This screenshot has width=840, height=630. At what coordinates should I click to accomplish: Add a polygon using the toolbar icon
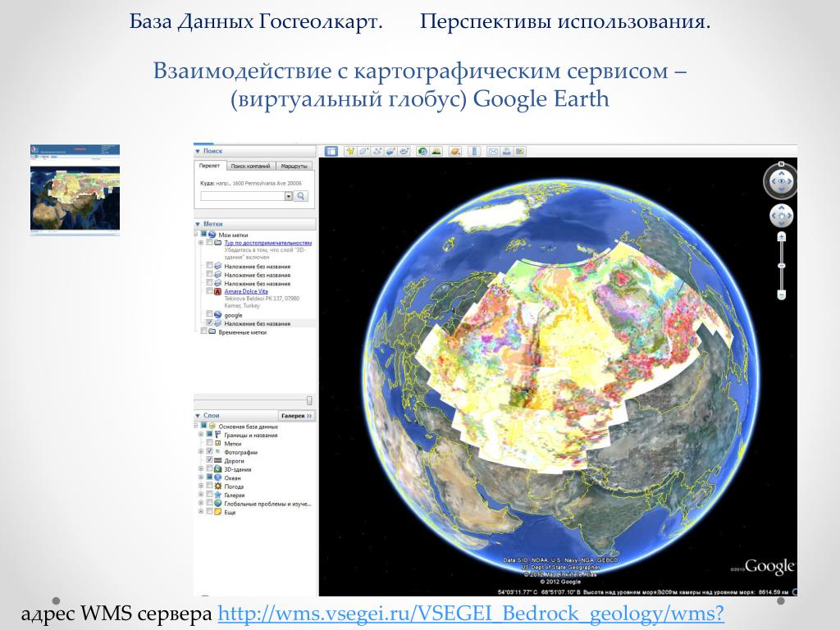pos(363,152)
